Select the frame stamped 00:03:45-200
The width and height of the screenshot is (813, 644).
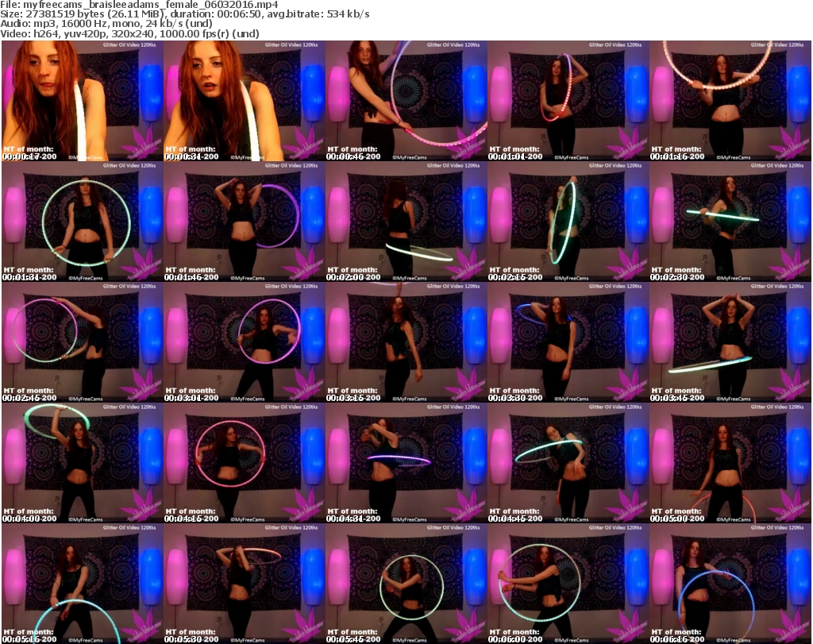[730, 342]
